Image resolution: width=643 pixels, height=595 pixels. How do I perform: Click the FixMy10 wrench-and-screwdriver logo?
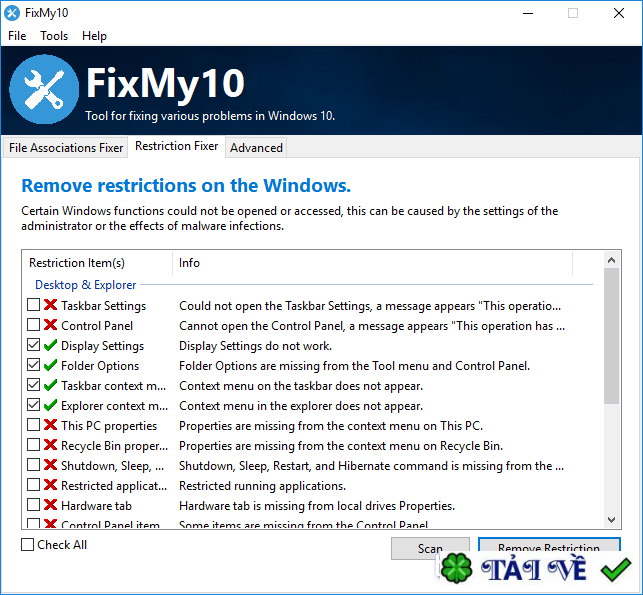(x=44, y=89)
